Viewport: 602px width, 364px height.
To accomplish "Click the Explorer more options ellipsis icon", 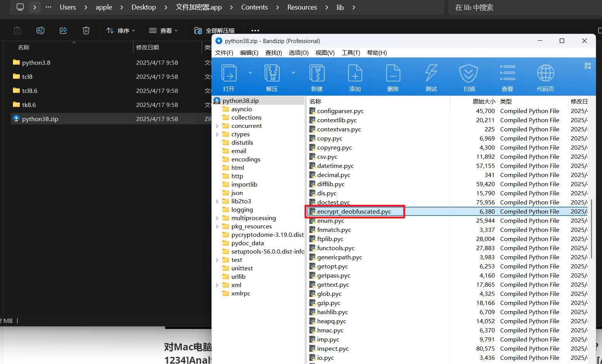I will point(255,30).
